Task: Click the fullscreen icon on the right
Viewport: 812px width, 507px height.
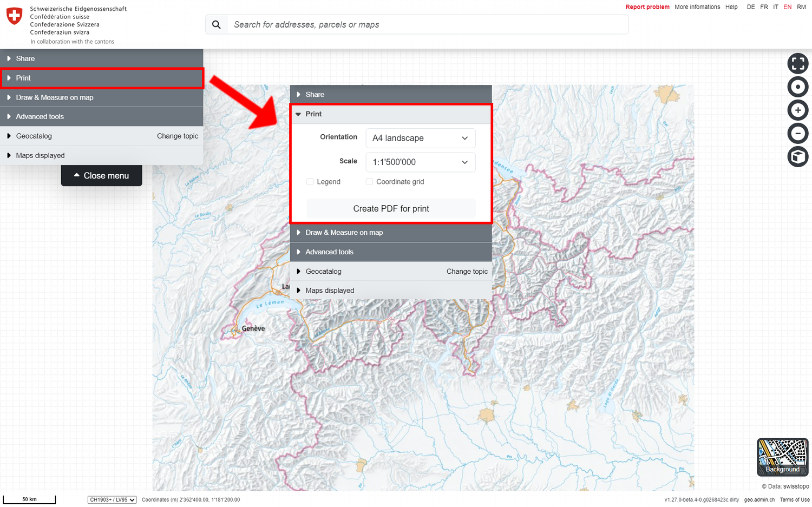Action: point(797,64)
